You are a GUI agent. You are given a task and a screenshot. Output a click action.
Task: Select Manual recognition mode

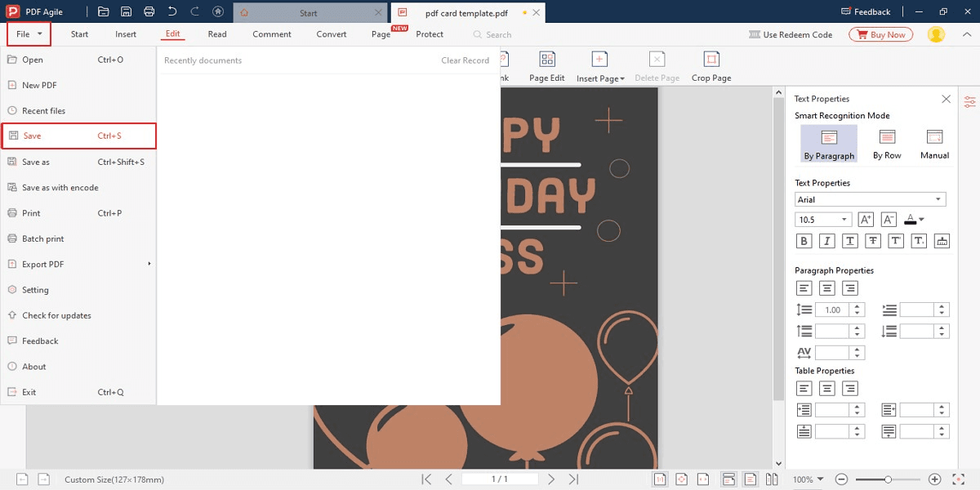point(935,143)
